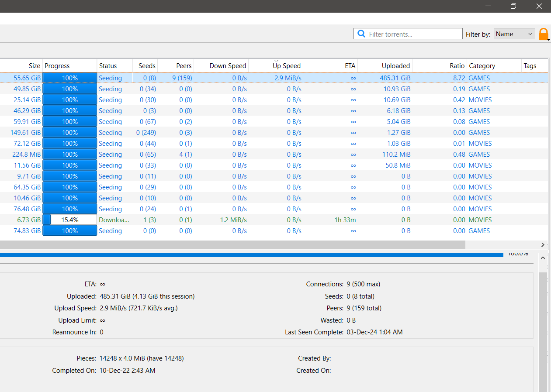Image resolution: width=551 pixels, height=392 pixels.
Task: Select the 6.73 GiB downloading torrent
Action: pos(274,220)
